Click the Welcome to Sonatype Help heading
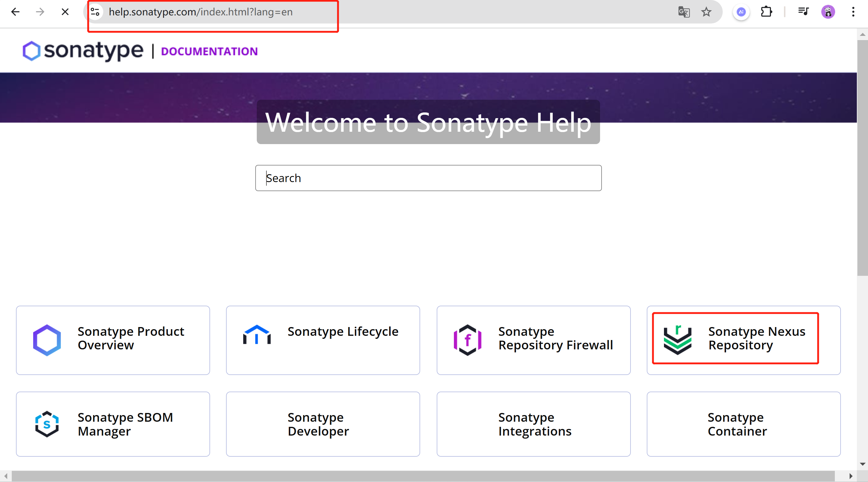The image size is (868, 482). 428,122
